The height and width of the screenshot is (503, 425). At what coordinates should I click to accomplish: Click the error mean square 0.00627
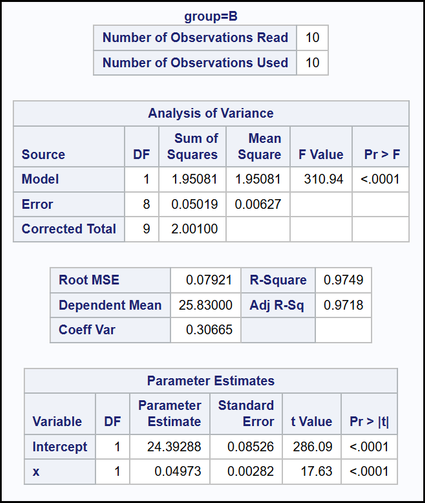point(258,204)
